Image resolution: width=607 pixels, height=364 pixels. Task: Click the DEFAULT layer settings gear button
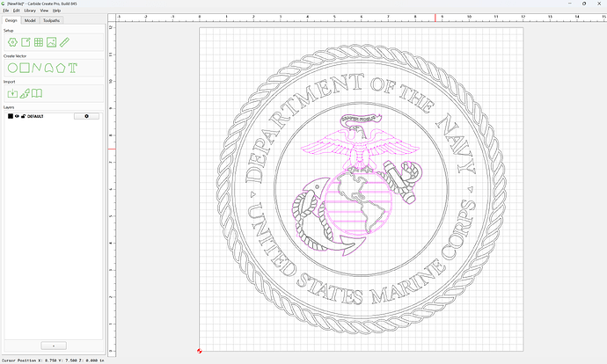point(86,116)
